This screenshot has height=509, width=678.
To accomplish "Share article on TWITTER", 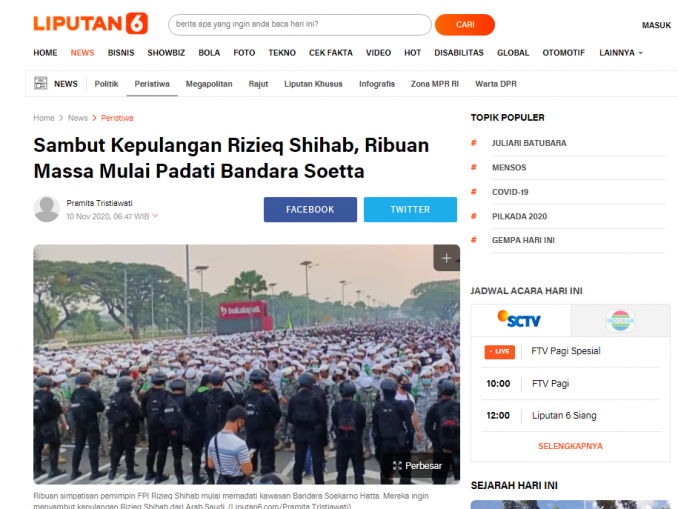I will pos(410,210).
